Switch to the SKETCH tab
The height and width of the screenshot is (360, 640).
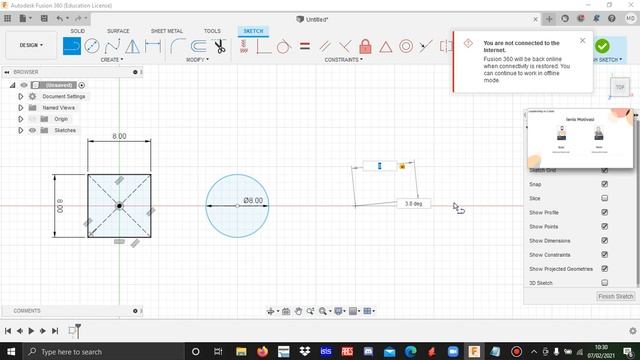click(253, 31)
